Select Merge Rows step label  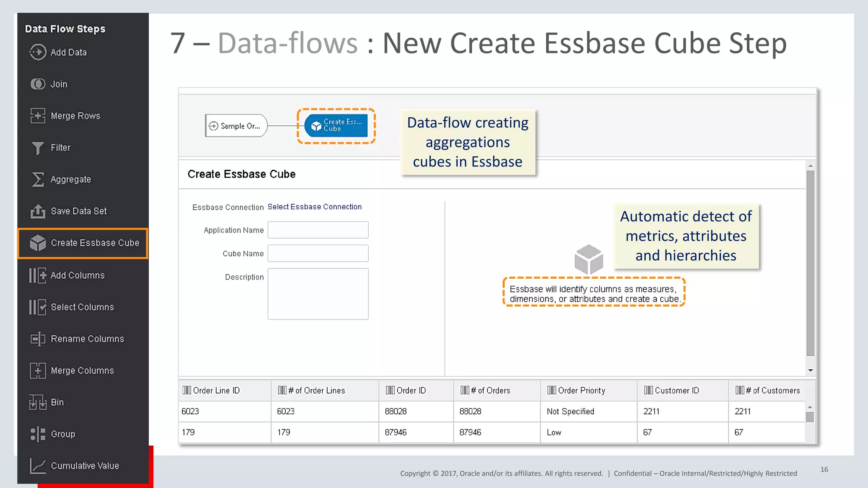click(x=75, y=116)
